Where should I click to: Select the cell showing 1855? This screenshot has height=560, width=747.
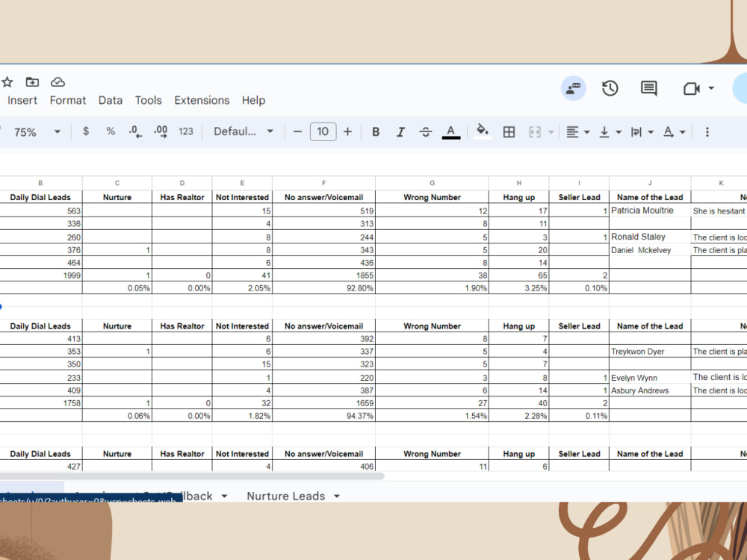pos(324,276)
